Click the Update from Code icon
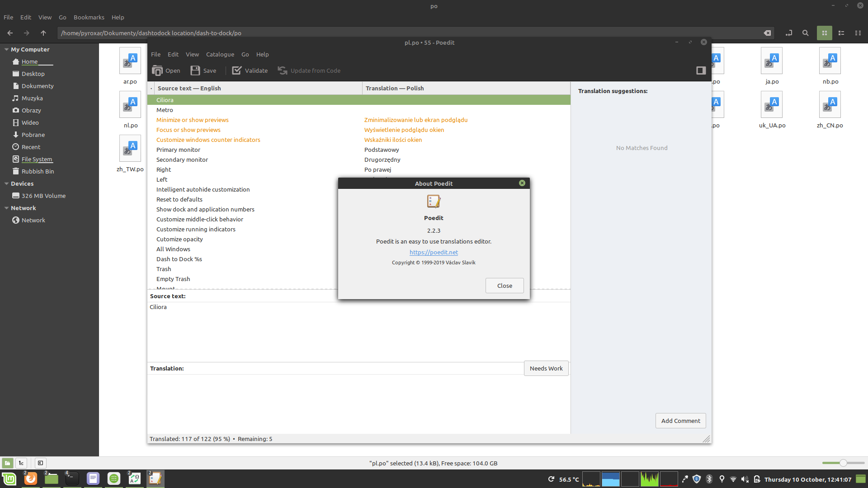Image resolution: width=868 pixels, height=488 pixels. (x=283, y=70)
